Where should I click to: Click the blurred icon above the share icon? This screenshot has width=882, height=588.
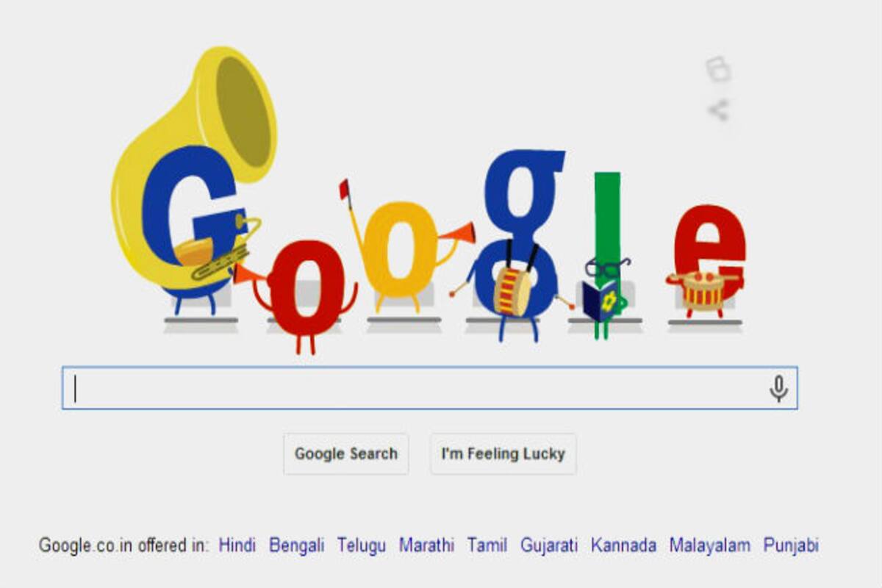[x=718, y=70]
